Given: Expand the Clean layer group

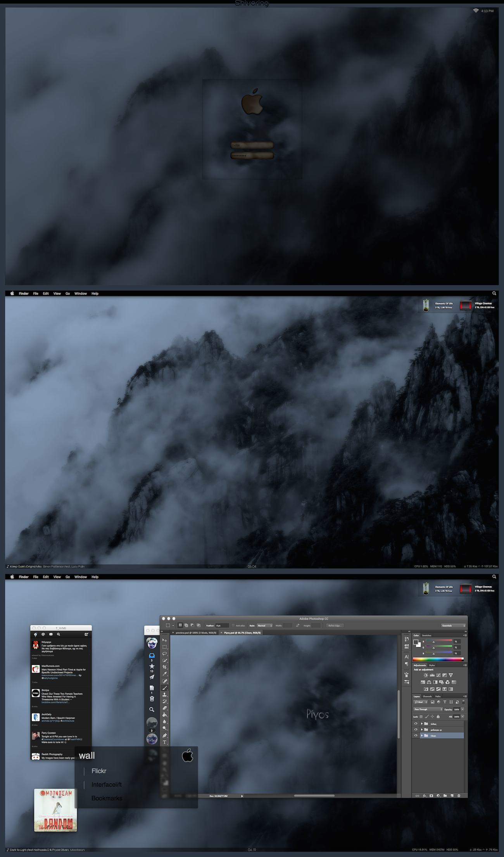Looking at the screenshot, I should pos(422,735).
